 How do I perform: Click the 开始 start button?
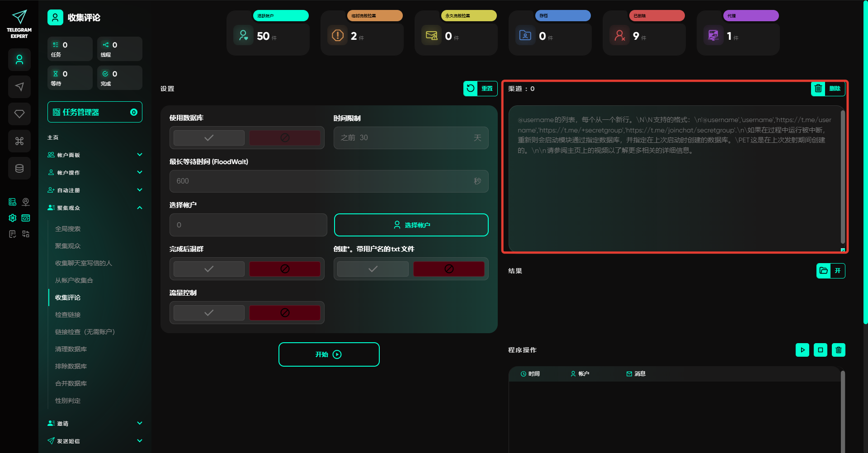pyautogui.click(x=329, y=354)
